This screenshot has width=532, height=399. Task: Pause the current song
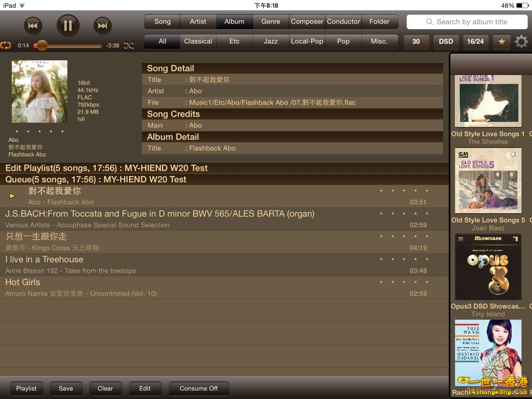(68, 25)
